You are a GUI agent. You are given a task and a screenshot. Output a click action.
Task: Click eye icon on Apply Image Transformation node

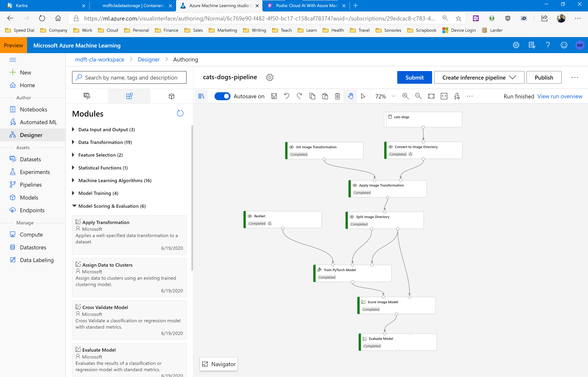click(x=355, y=185)
